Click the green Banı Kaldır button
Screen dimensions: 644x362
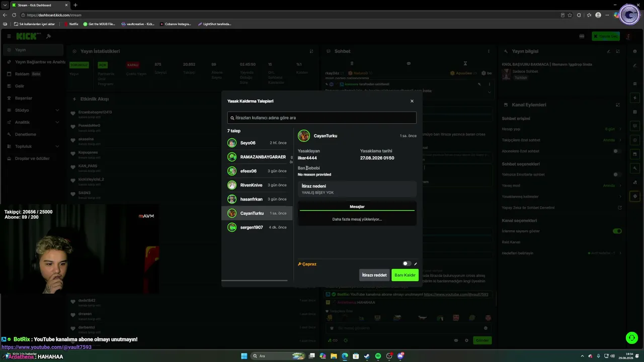[405, 275]
